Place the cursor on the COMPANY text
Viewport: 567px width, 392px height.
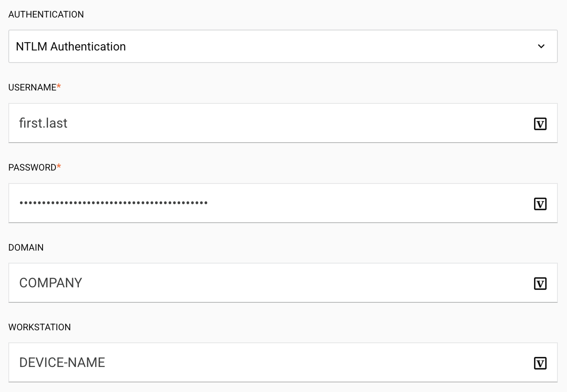point(51,283)
